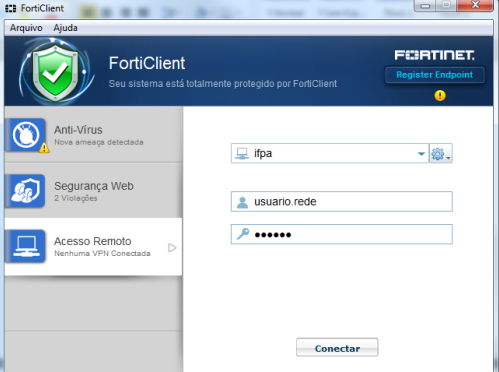Open the ifpa connection name combo box
Viewport: 499px width, 372px height.
coord(329,153)
